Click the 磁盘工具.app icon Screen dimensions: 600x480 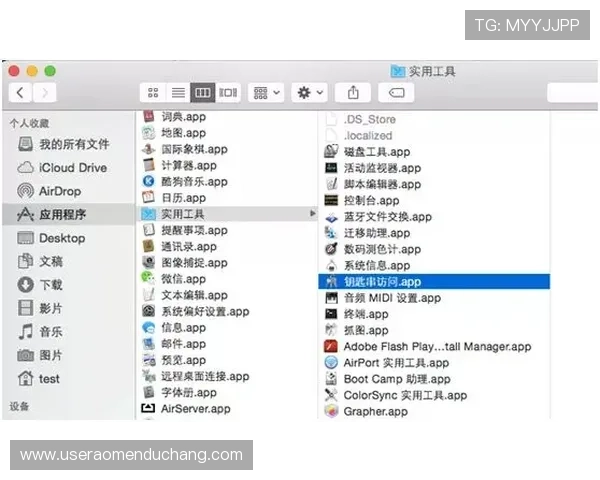tap(332, 152)
